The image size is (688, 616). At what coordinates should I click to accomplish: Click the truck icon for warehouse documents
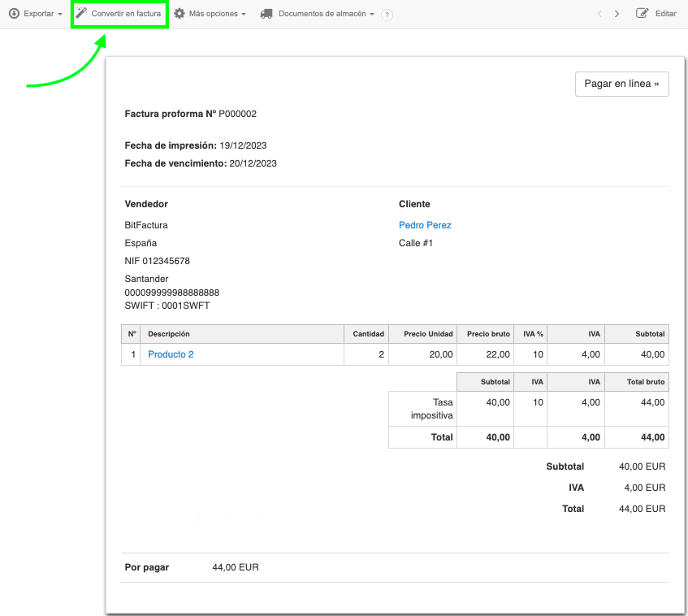click(266, 14)
